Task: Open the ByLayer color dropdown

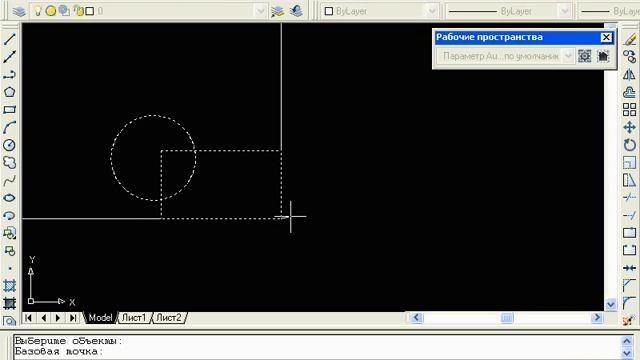Action: coord(431,11)
